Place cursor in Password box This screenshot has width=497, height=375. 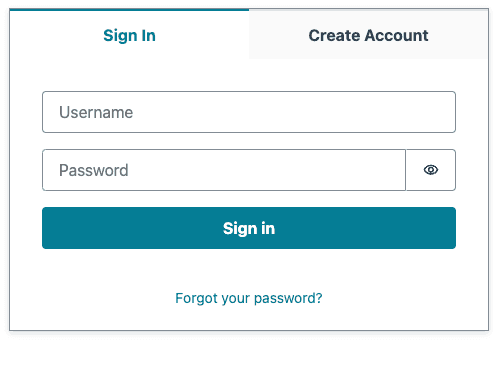coord(224,170)
